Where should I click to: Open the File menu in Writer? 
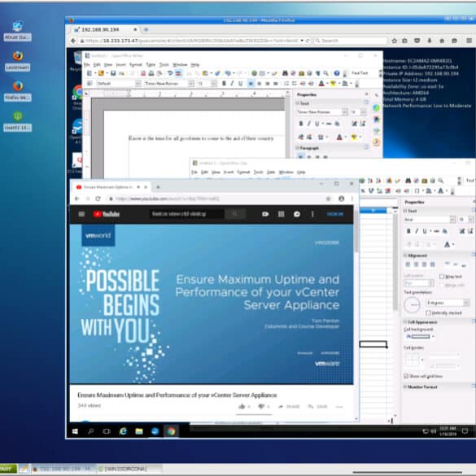point(87,64)
